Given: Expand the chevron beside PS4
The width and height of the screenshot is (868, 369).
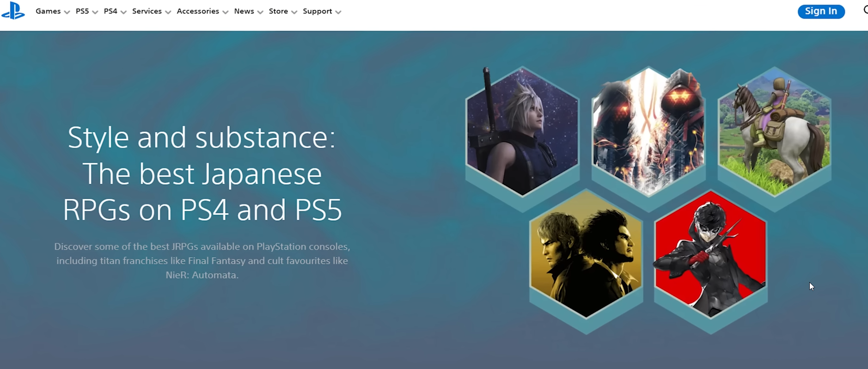Looking at the screenshot, I should pyautogui.click(x=123, y=12).
